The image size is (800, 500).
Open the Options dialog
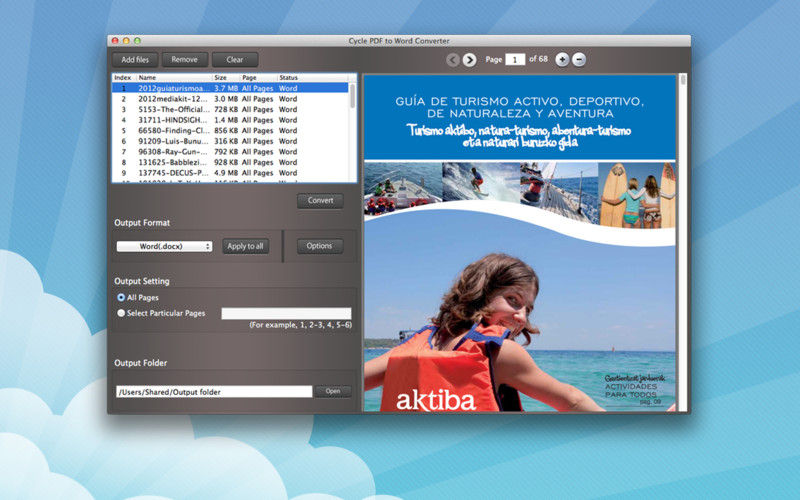tap(319, 246)
